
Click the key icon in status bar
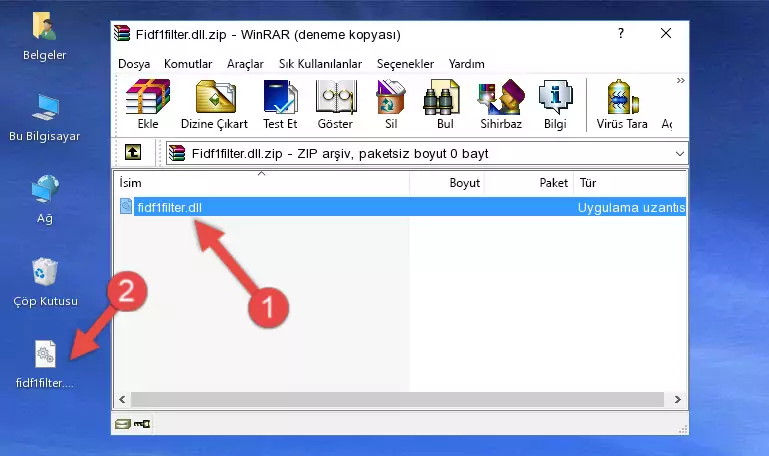(x=142, y=424)
